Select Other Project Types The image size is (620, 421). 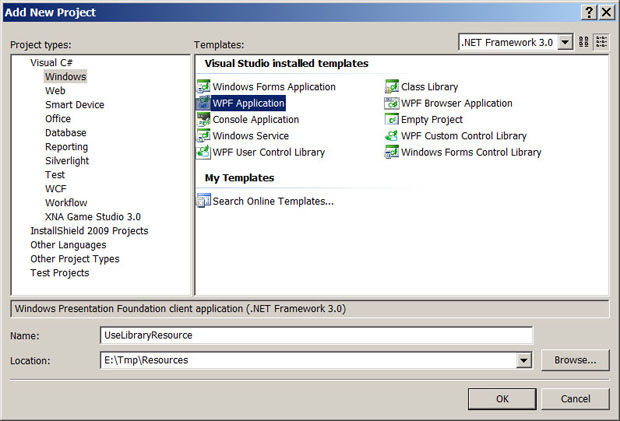point(75,259)
